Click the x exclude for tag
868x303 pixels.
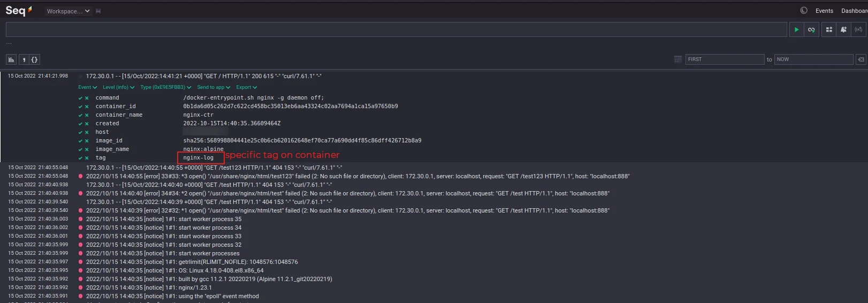87,158
